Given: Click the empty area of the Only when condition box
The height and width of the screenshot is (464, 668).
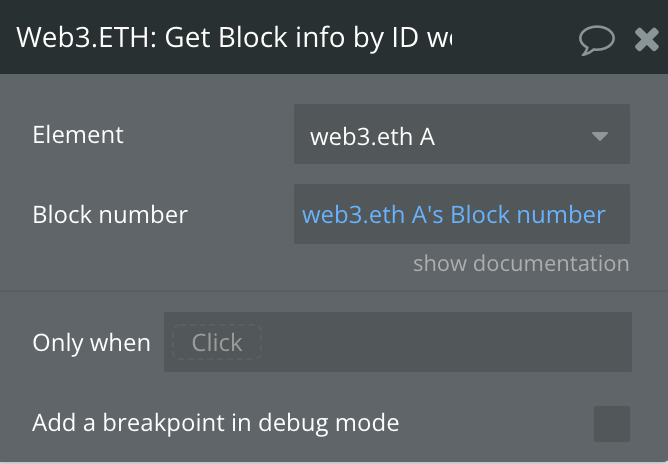Looking at the screenshot, I should (445, 342).
